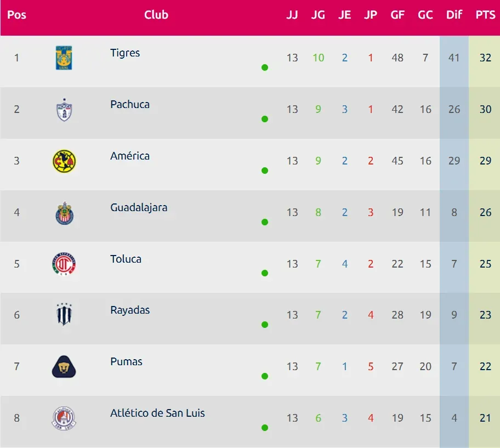Click the Guadalajara club crest icon
The height and width of the screenshot is (448, 500).
(x=64, y=212)
